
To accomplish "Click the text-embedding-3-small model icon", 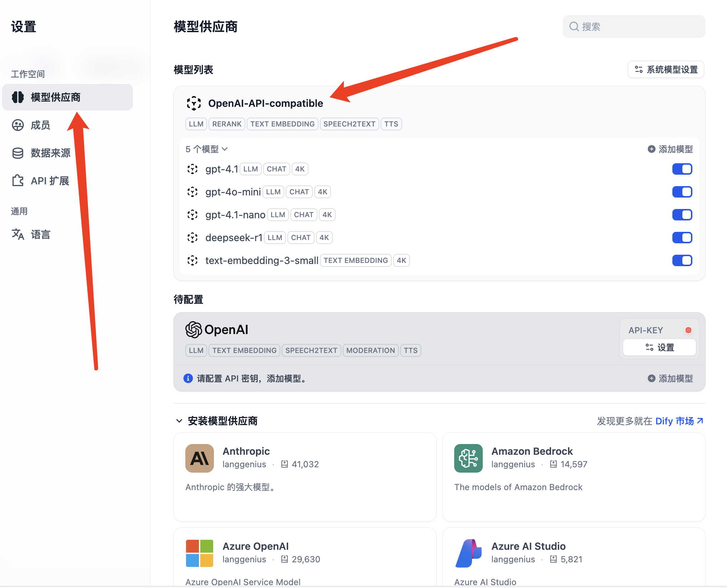I will click(x=192, y=260).
